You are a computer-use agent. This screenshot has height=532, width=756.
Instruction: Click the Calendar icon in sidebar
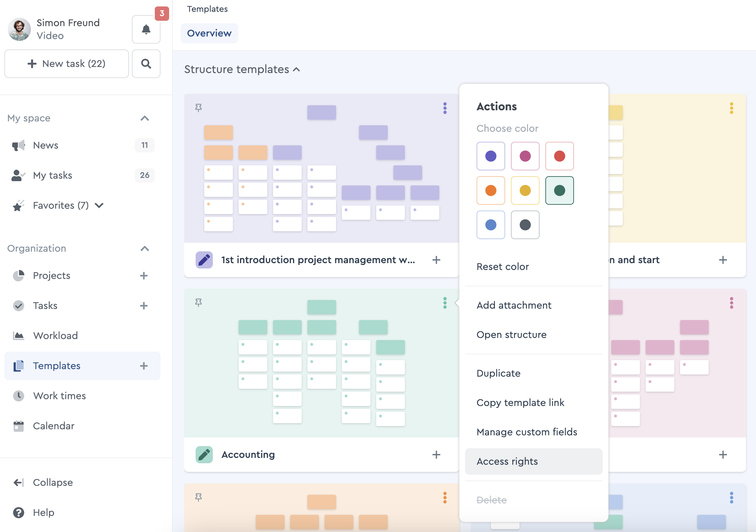click(18, 426)
